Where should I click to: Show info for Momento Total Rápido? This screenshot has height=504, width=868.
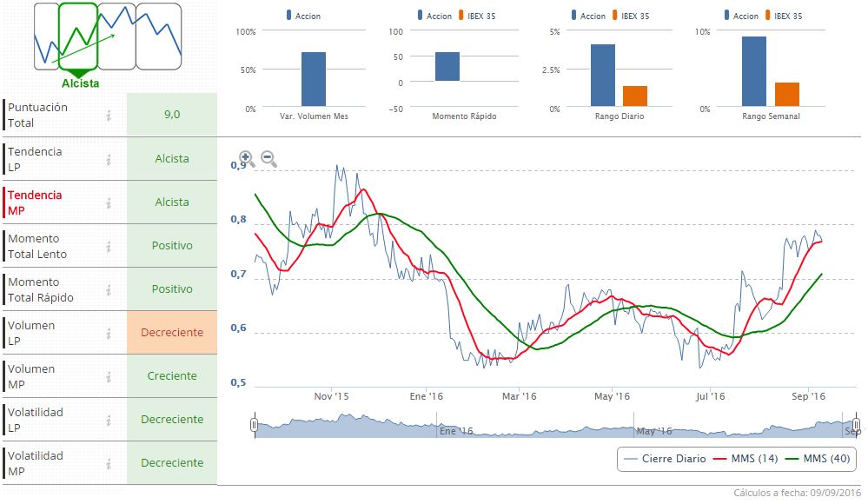pyautogui.click(x=109, y=289)
